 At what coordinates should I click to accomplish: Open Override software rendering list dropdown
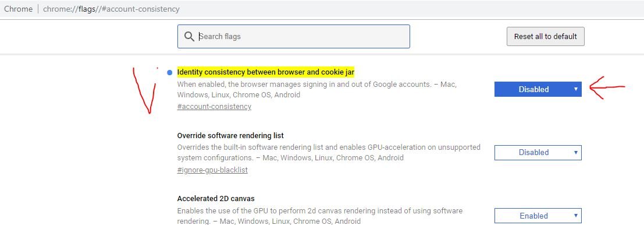click(x=538, y=153)
